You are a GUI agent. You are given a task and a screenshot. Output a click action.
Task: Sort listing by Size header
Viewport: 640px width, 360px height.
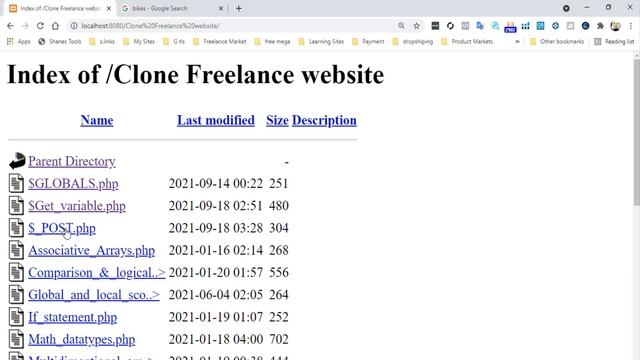tap(277, 120)
